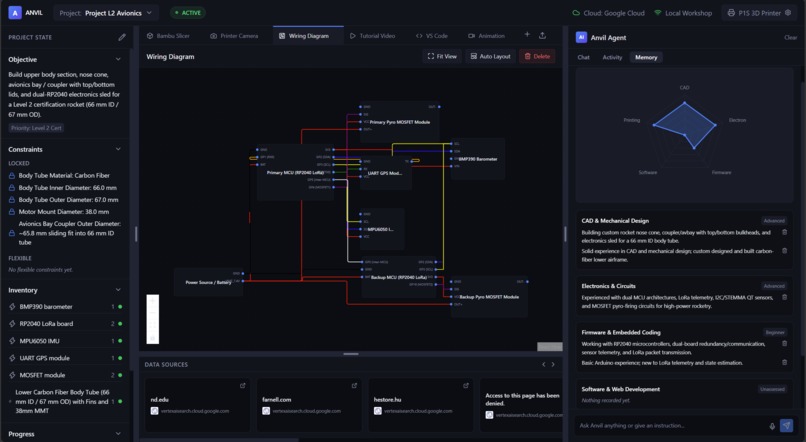This screenshot has width=806, height=442.
Task: Click the RP2040 LoRa board inventory icon
Action: point(12,324)
